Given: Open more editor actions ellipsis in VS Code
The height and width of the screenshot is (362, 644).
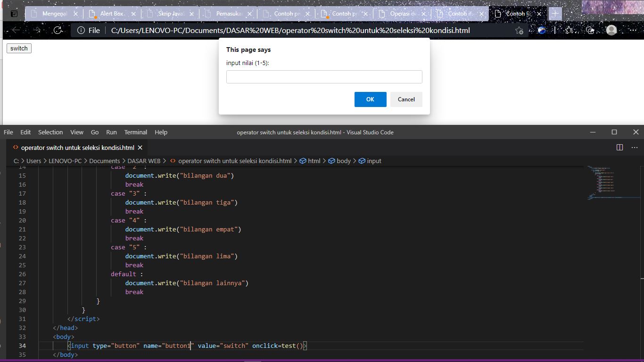Looking at the screenshot, I should click(x=635, y=147).
